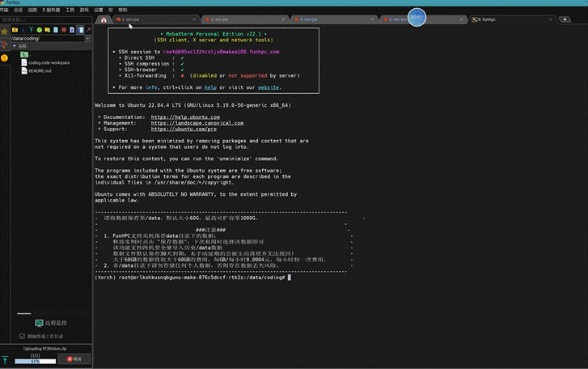This screenshot has height=369, width=588.
Task: Create a new file in SFTP browser
Action: click(56, 30)
